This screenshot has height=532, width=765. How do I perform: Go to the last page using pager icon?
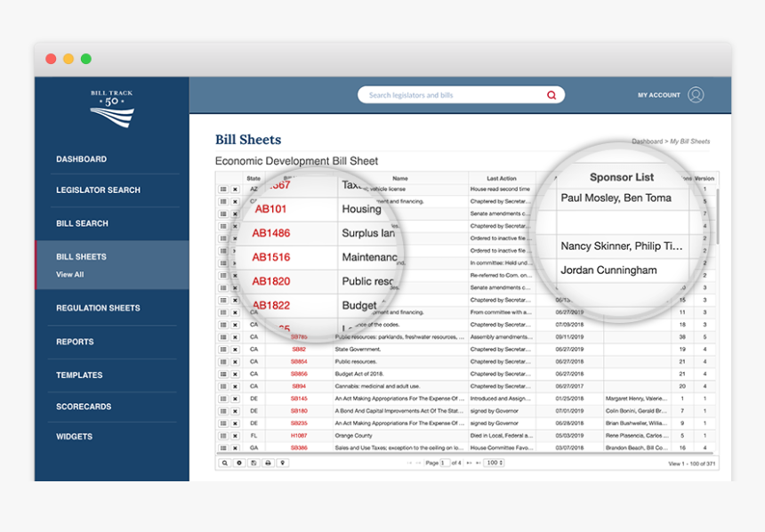tap(479, 463)
